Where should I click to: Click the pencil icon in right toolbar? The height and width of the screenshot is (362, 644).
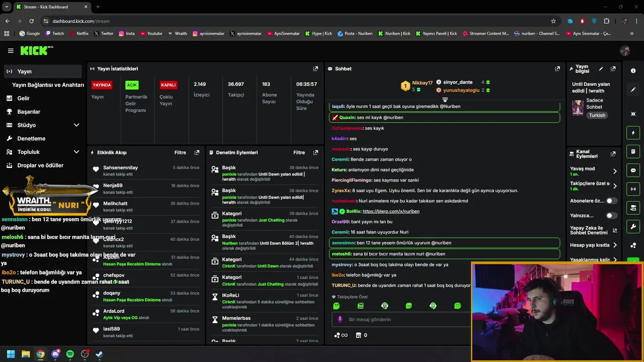[633, 89]
